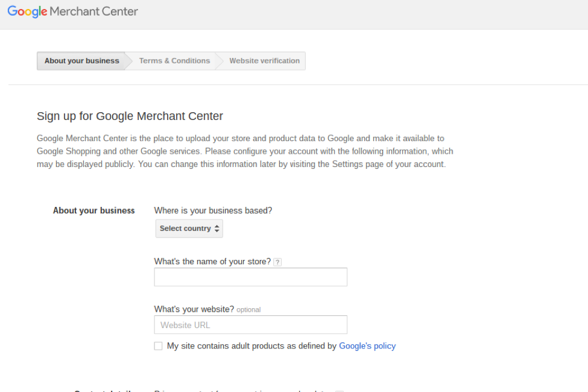Click the "What's the name of your store?" label
Screen dimensions: 588x392
point(212,262)
